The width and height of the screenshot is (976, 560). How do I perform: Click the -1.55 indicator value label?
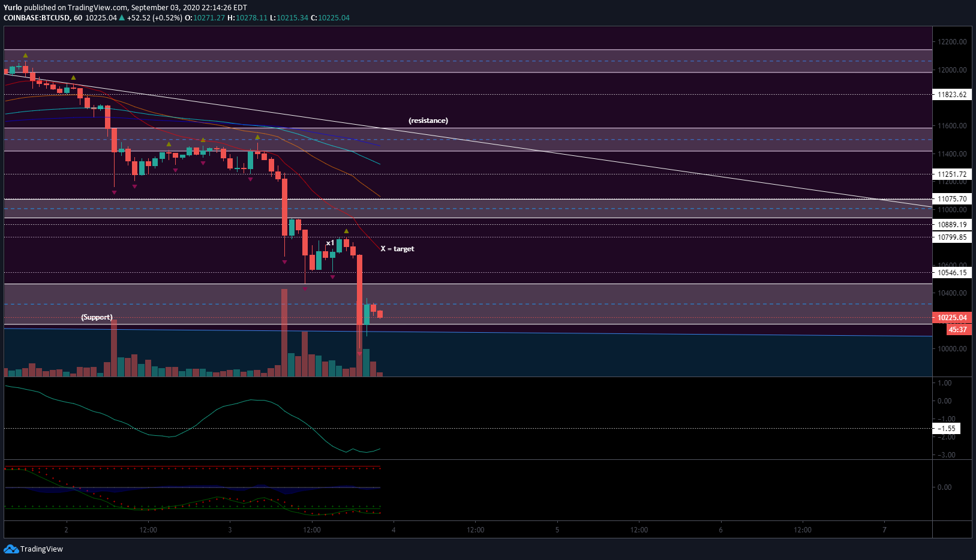click(947, 429)
